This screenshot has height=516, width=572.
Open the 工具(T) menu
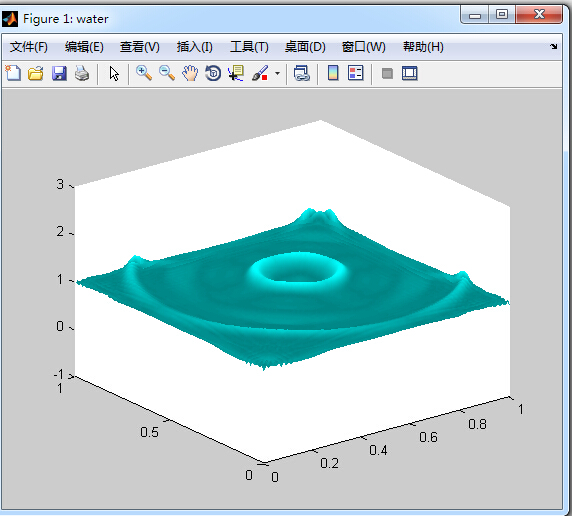pos(249,47)
